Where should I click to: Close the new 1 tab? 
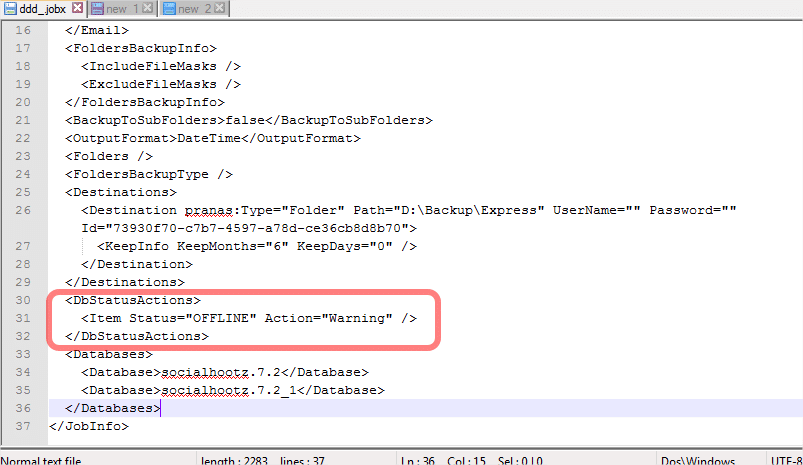147,8
